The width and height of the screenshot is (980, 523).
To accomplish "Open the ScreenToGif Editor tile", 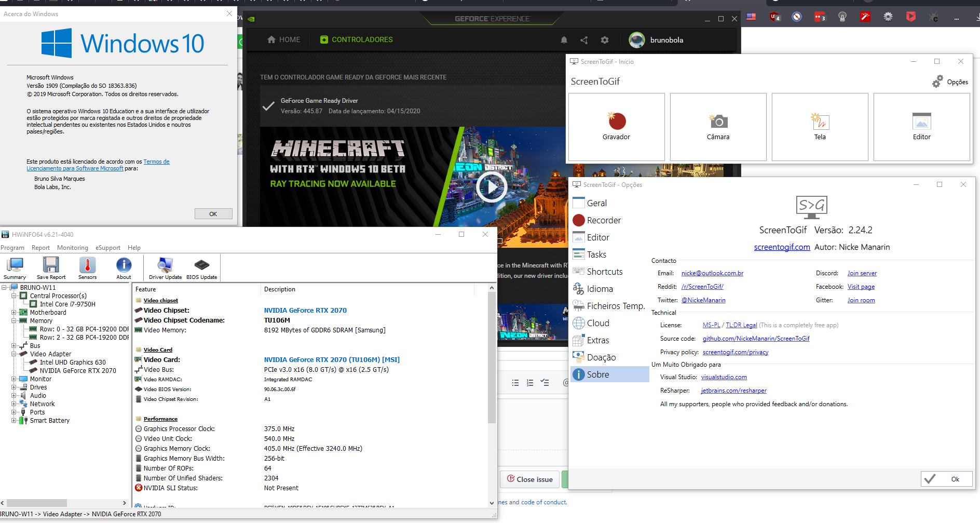I will pyautogui.click(x=922, y=127).
